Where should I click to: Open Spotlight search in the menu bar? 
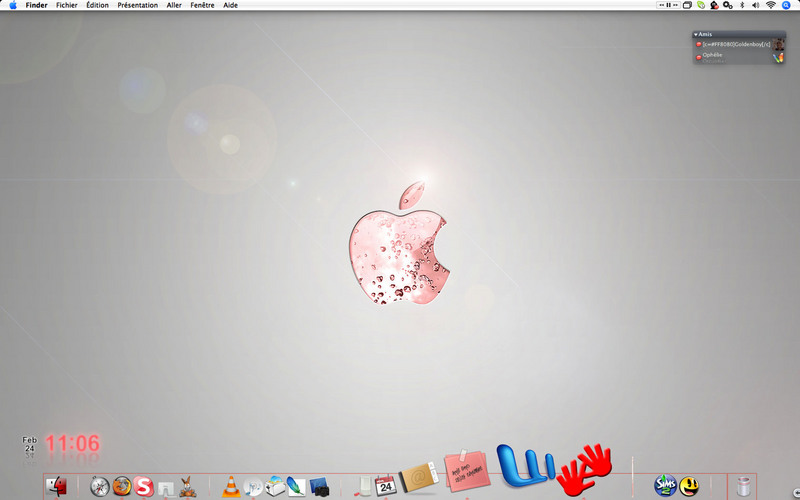tap(786, 5)
